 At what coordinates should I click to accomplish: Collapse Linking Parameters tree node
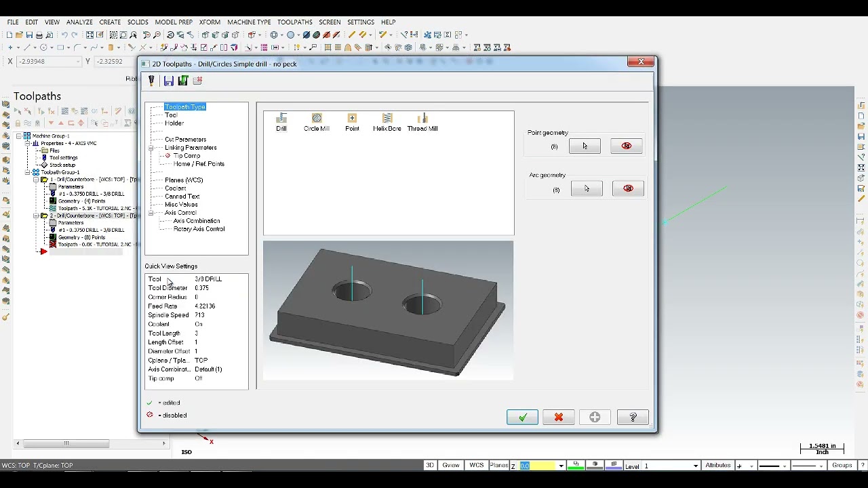tap(151, 148)
